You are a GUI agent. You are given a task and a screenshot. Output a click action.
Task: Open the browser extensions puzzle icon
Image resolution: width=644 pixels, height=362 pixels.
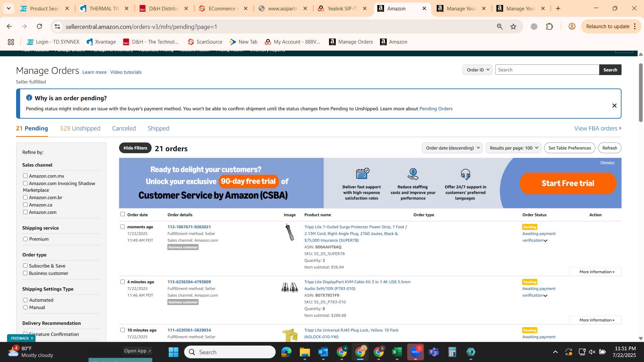tap(549, 26)
